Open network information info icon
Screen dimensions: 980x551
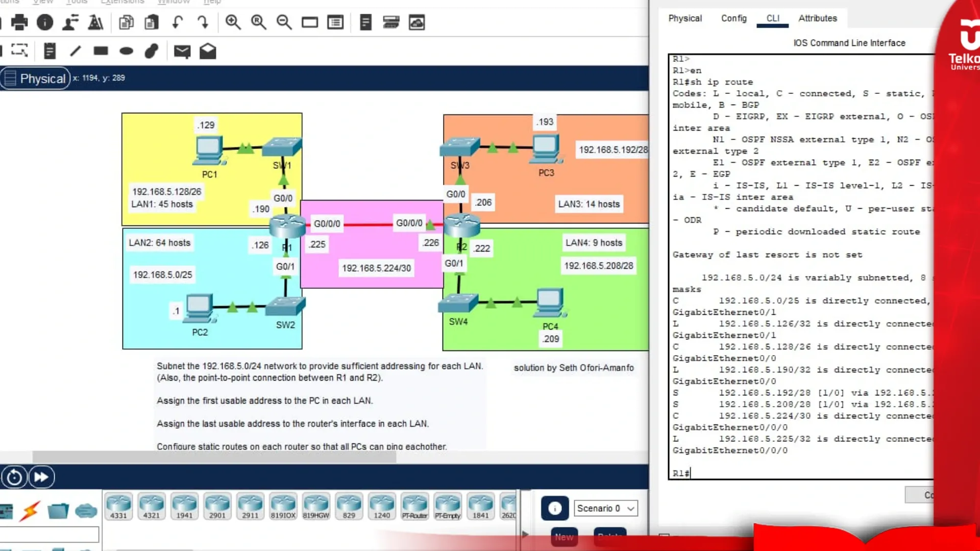45,22
